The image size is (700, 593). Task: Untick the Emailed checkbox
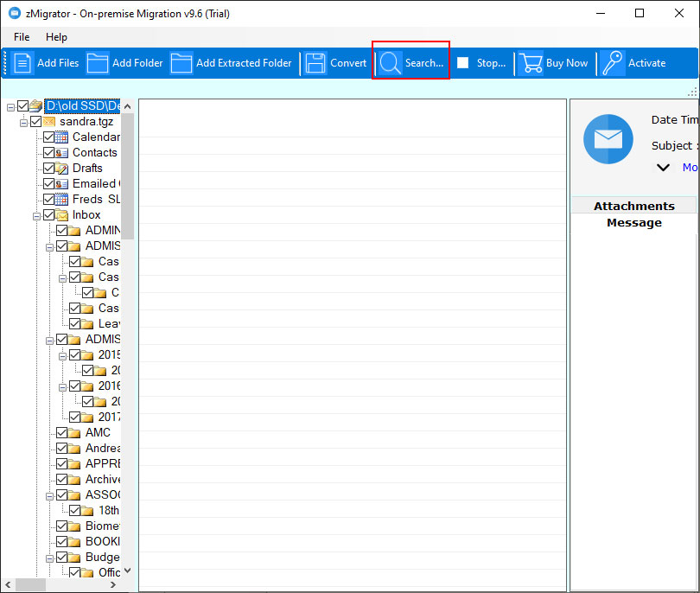48,184
